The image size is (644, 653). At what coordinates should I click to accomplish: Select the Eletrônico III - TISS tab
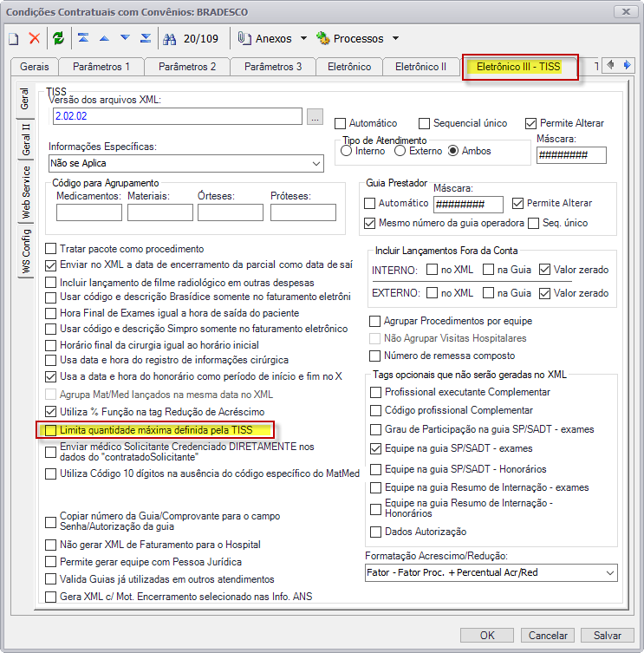pos(518,67)
